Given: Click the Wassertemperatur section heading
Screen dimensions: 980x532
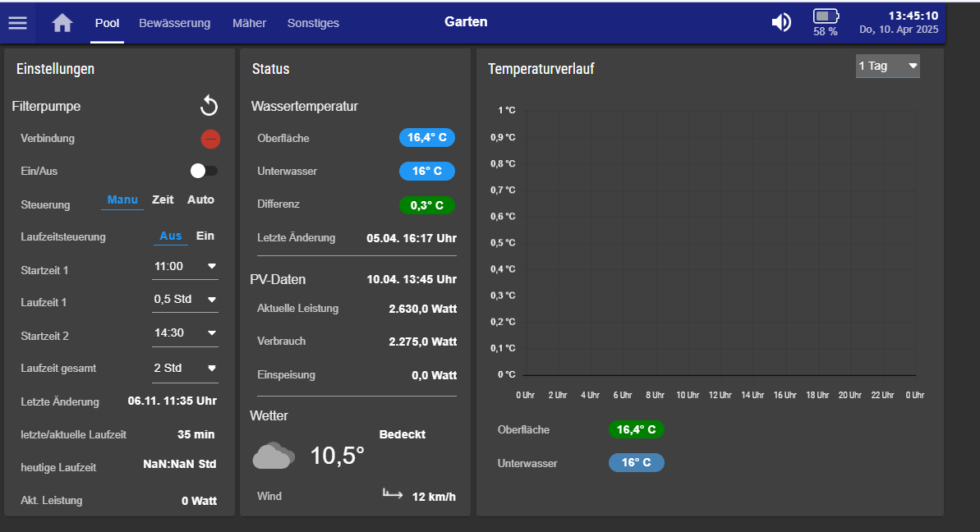Looking at the screenshot, I should click(305, 106).
